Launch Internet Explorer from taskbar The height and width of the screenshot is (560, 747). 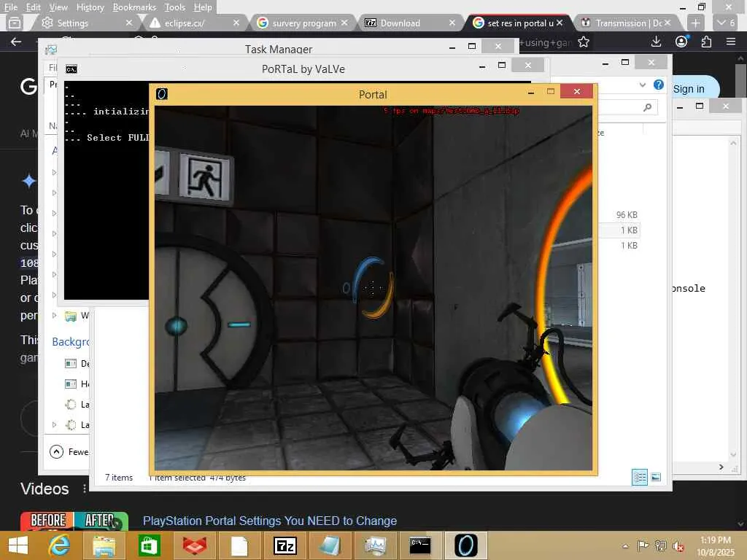tap(59, 545)
